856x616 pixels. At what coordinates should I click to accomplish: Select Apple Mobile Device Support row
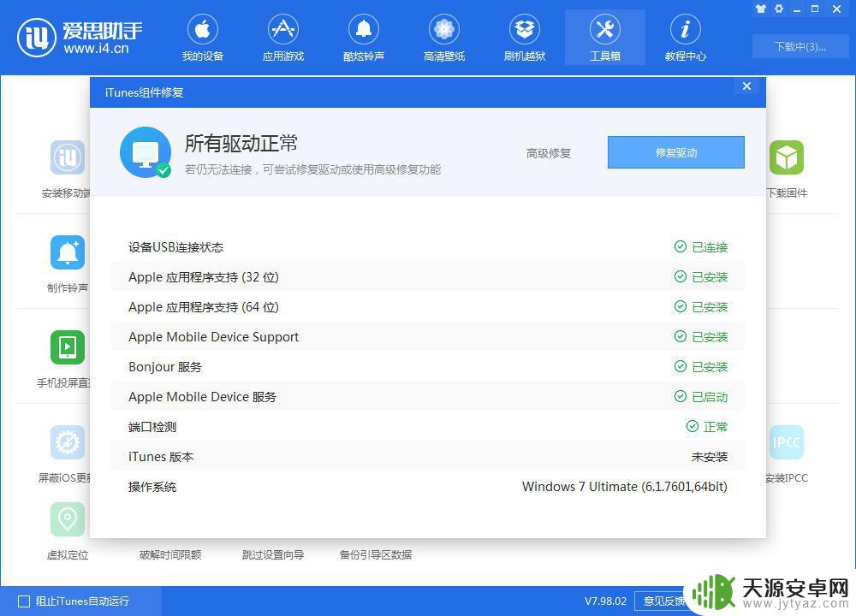(x=428, y=336)
